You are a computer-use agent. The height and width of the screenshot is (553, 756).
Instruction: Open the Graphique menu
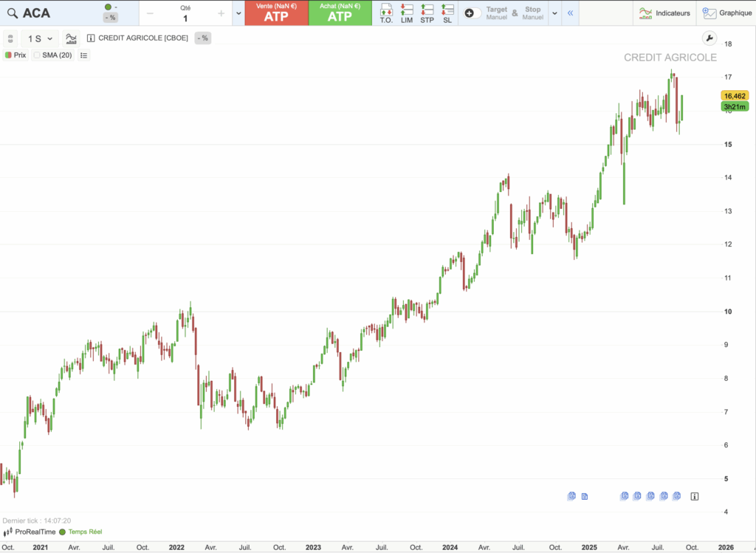click(726, 13)
